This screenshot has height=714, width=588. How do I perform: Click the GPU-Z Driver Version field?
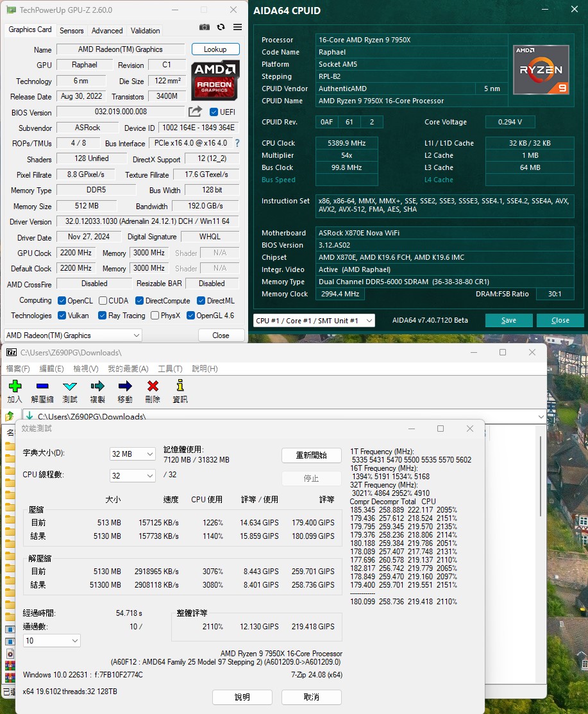pos(147,222)
